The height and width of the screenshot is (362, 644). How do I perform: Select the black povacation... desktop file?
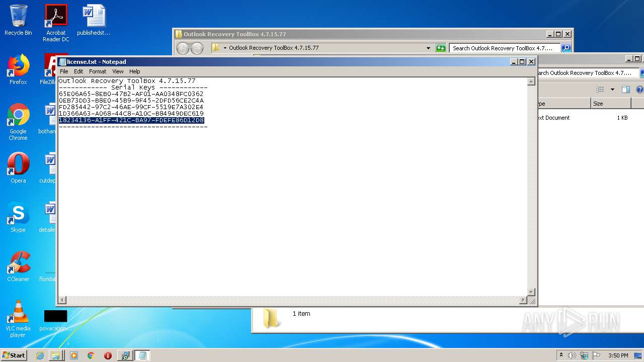[x=55, y=321]
